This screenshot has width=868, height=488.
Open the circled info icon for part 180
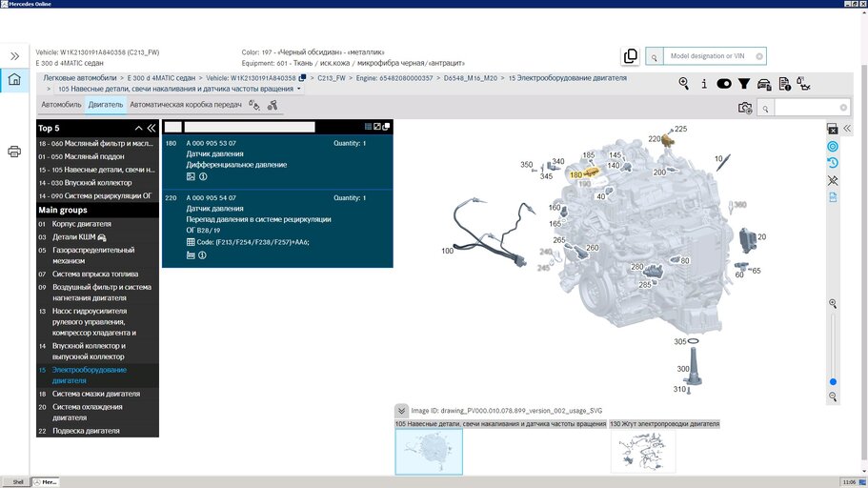point(203,176)
